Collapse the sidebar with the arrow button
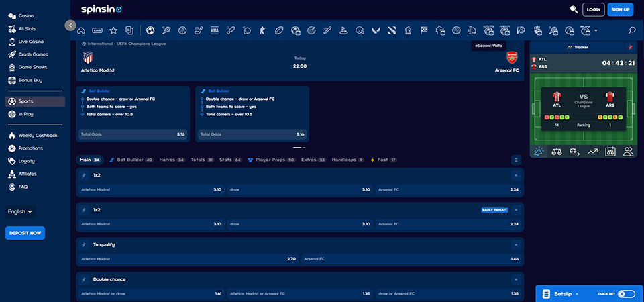644x302 pixels. (70, 26)
